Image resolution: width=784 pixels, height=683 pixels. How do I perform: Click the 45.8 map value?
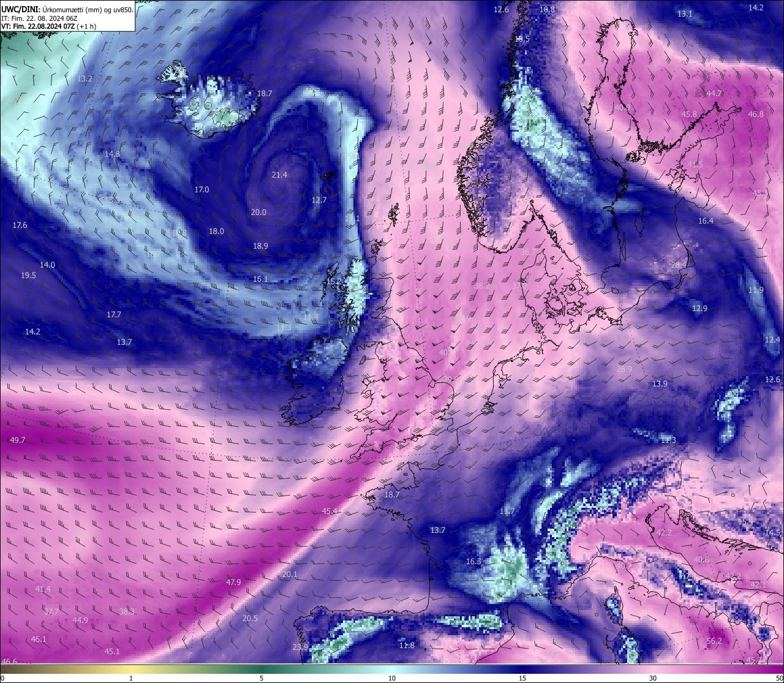(x=689, y=114)
